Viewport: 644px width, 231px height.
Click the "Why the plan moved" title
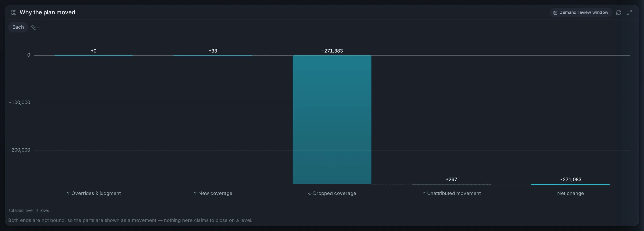point(47,12)
